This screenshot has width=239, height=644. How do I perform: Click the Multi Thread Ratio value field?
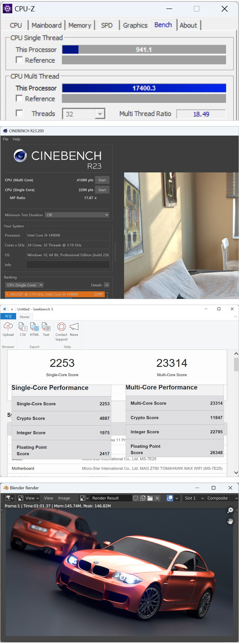(x=201, y=114)
